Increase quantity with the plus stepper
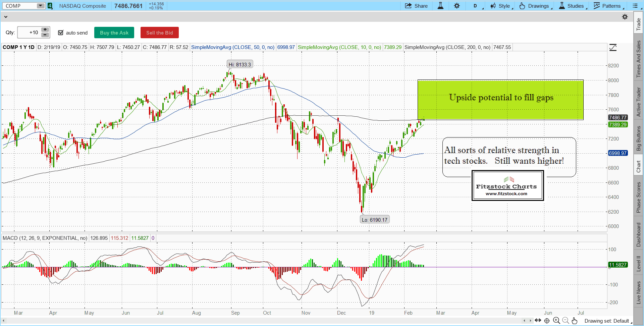 45,30
